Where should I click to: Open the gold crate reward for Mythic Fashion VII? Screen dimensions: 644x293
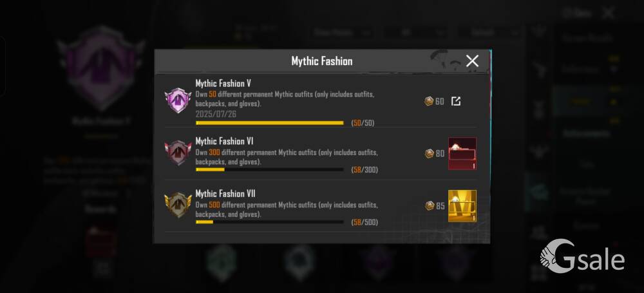click(462, 205)
